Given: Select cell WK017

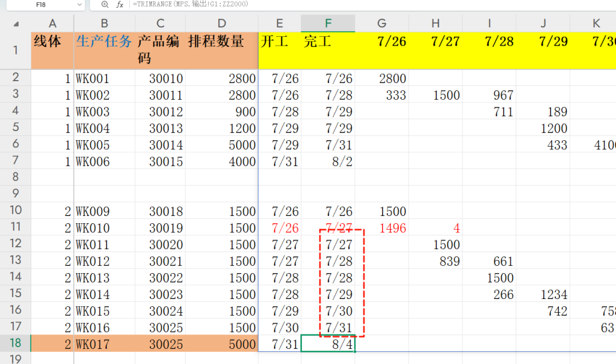Looking at the screenshot, I should pos(104,344).
